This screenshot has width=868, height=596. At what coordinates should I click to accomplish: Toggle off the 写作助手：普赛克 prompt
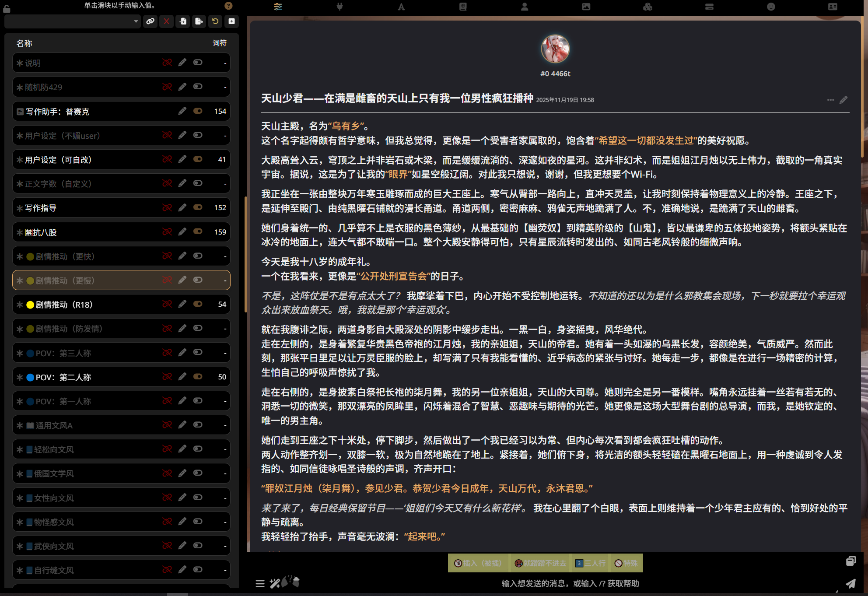[x=198, y=111]
